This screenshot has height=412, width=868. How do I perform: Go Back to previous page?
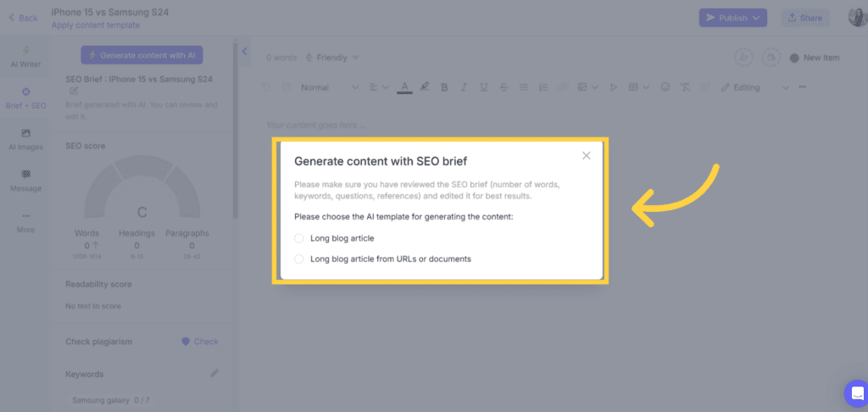[x=23, y=18]
